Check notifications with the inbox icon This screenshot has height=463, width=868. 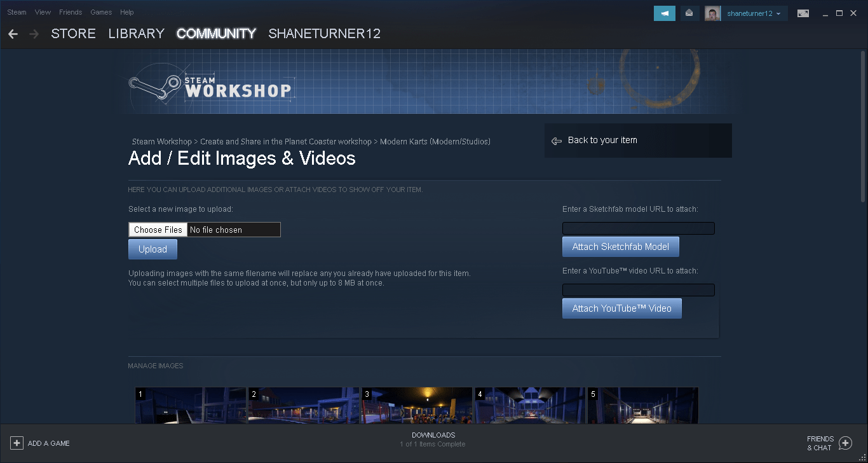[x=689, y=13]
